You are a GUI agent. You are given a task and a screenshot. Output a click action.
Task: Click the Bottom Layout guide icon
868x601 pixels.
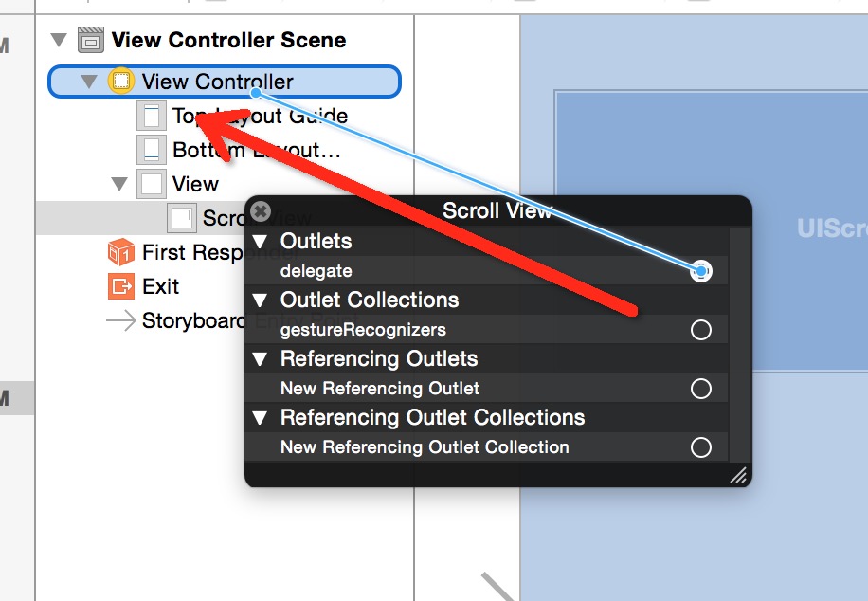[151, 150]
